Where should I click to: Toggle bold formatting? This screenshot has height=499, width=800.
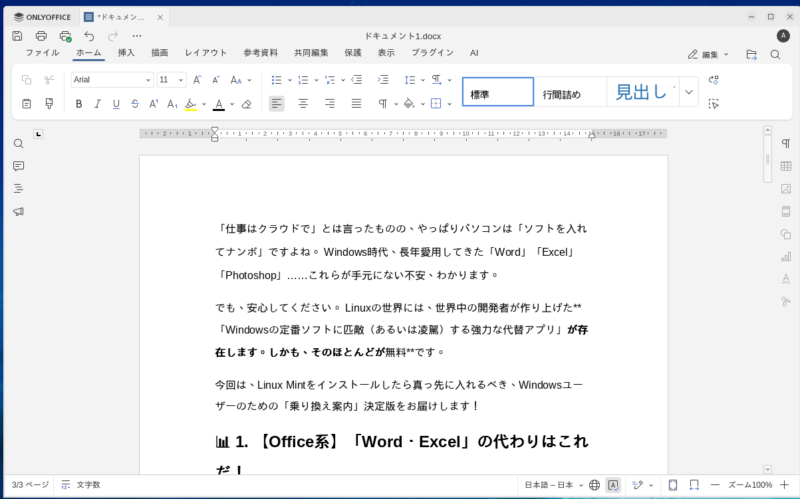point(79,103)
